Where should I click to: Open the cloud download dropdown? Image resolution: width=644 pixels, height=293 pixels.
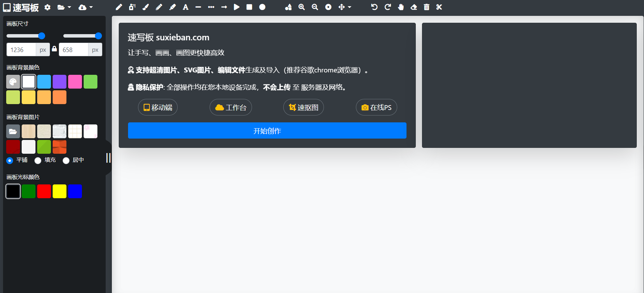tap(85, 7)
